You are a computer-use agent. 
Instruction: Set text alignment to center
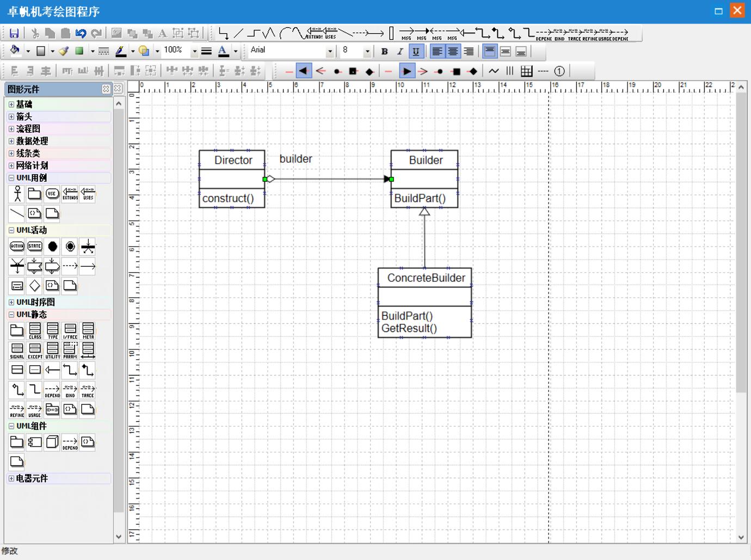click(453, 51)
